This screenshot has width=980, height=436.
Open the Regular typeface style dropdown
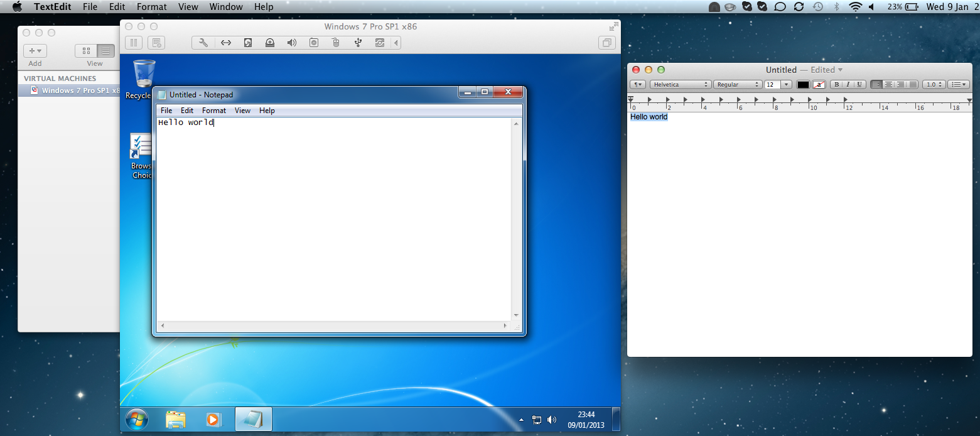(737, 85)
